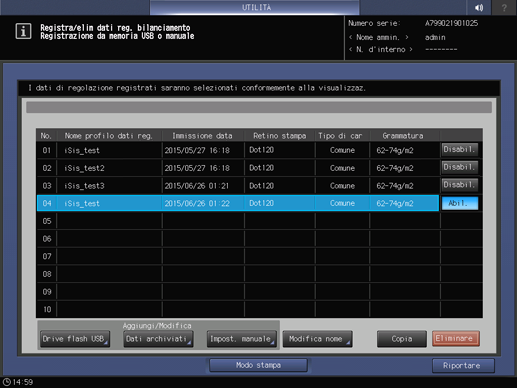Click the 14:59 time display
The image size is (517, 388).
pyautogui.click(x=23, y=382)
